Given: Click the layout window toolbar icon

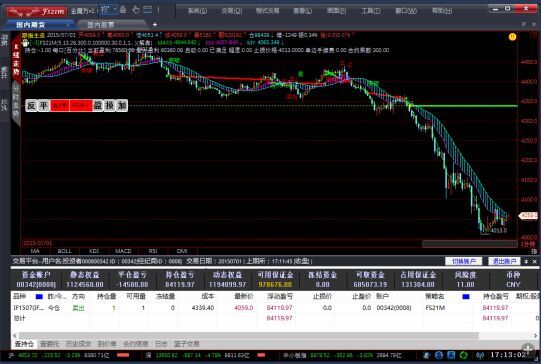Looking at the screenshot, I should click(x=148, y=9).
